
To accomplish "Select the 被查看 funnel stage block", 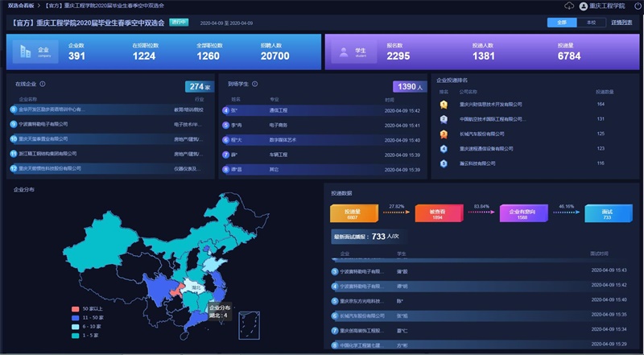I will click(x=437, y=213).
